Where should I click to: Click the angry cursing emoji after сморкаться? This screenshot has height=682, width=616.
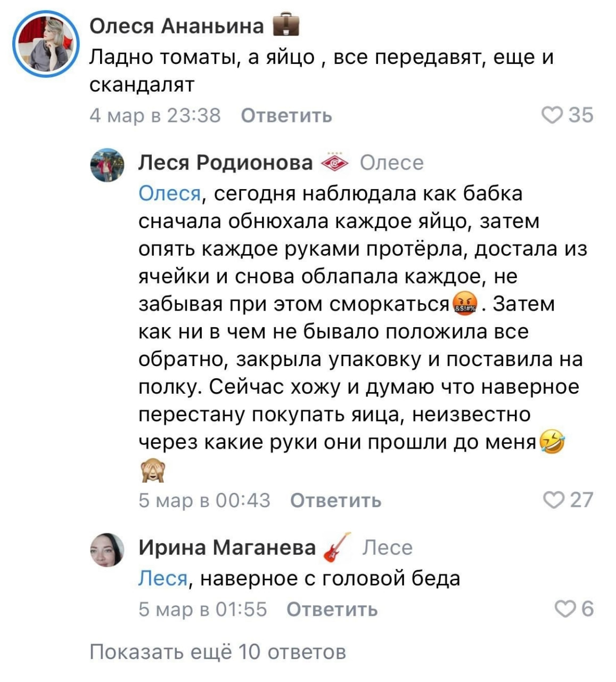tap(465, 304)
